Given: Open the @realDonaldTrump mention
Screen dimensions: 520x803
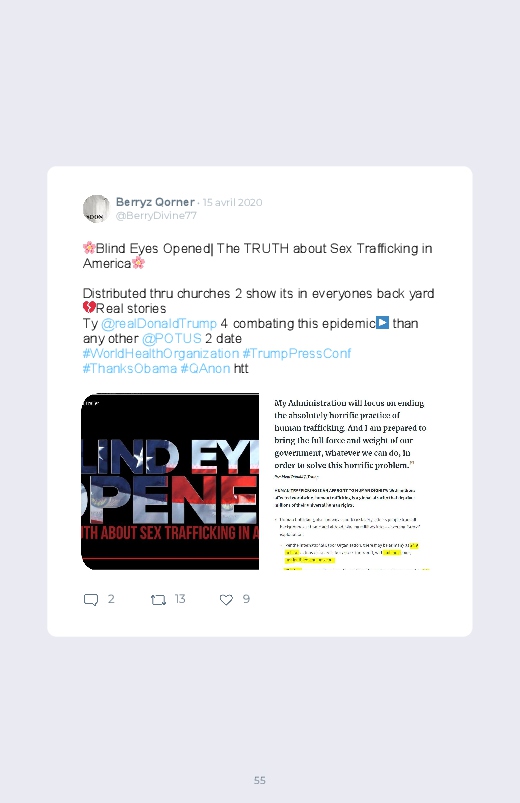Looking at the screenshot, I should (159, 324).
